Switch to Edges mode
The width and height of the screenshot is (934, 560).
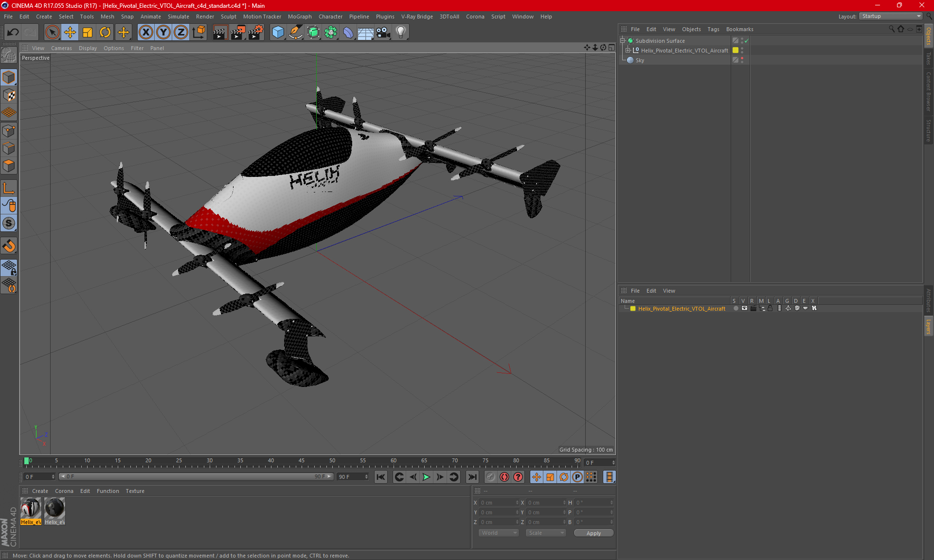pyautogui.click(x=9, y=148)
